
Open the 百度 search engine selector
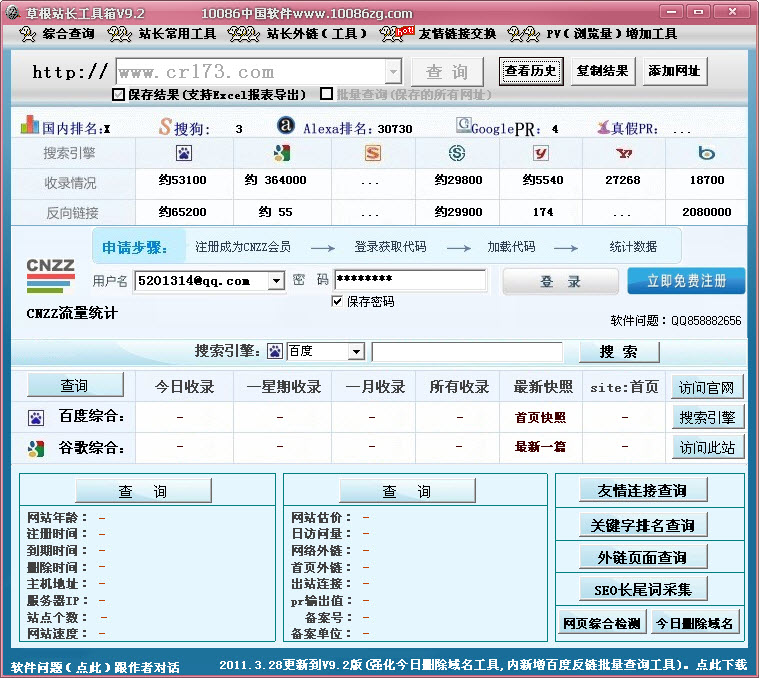pyautogui.click(x=356, y=351)
